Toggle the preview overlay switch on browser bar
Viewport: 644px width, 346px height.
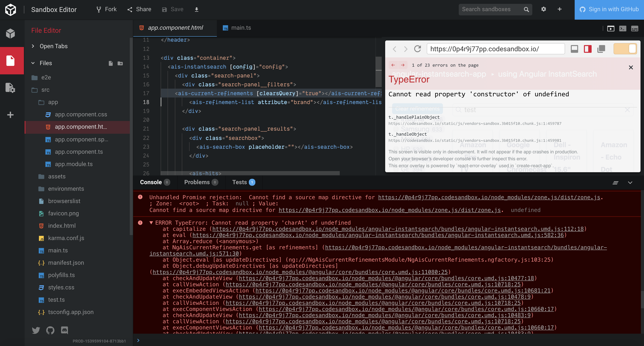click(625, 49)
